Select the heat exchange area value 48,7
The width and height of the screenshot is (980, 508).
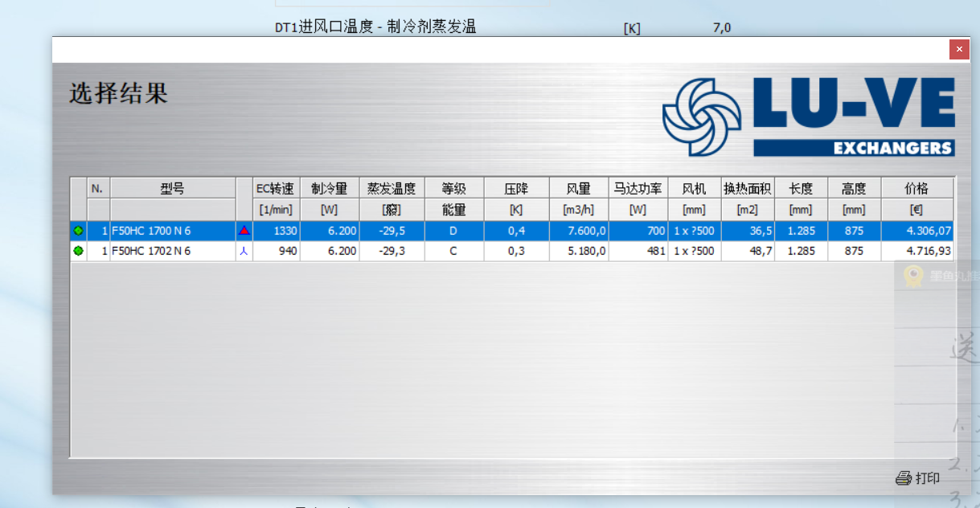(748, 251)
